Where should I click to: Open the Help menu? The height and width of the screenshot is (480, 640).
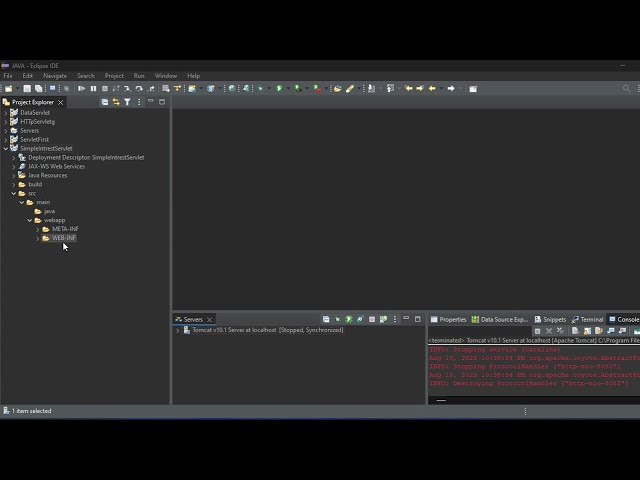(193, 76)
